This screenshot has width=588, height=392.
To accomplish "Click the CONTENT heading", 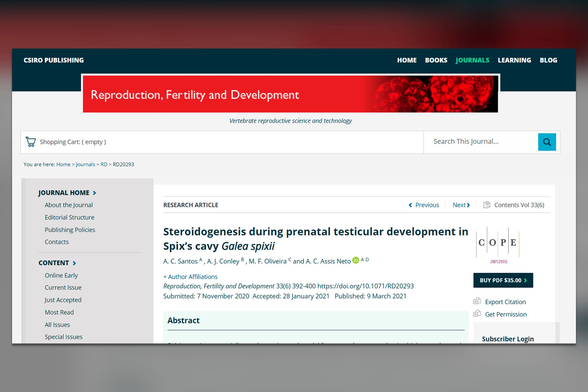I will point(54,263).
